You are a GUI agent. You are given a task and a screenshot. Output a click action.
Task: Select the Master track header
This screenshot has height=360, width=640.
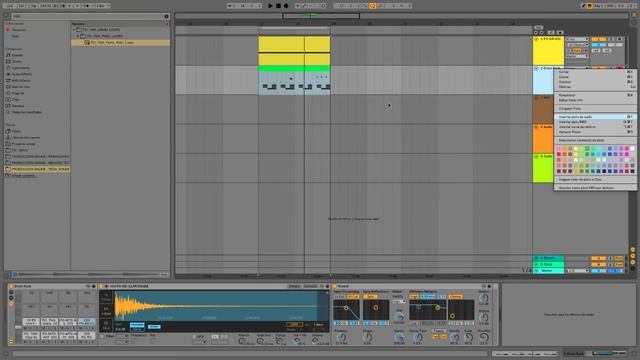549,270
